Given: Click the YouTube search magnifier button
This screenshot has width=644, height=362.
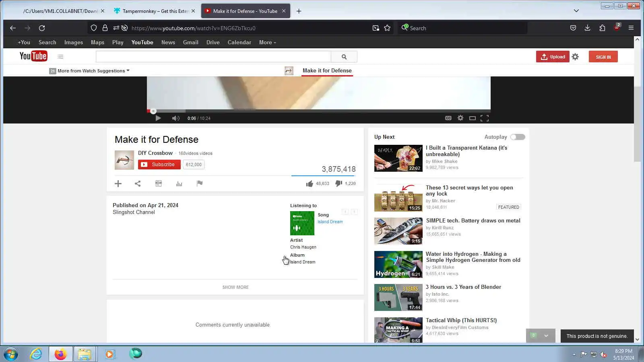Looking at the screenshot, I should click(x=344, y=57).
